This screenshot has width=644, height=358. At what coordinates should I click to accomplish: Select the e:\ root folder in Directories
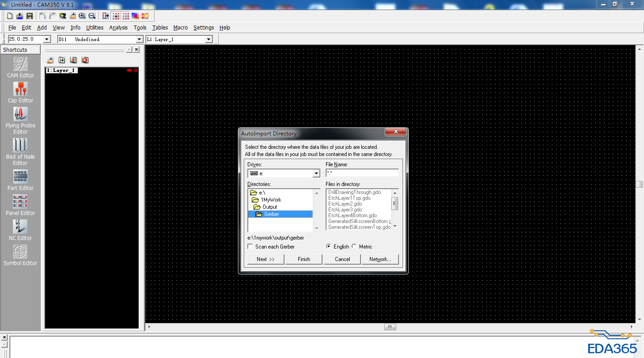[258, 193]
